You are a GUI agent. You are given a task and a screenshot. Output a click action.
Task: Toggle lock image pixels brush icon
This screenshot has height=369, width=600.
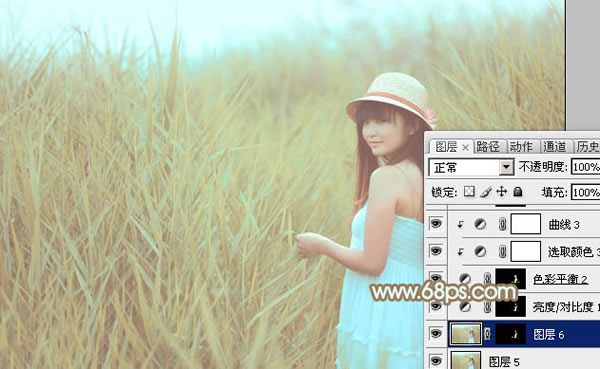[x=486, y=191]
